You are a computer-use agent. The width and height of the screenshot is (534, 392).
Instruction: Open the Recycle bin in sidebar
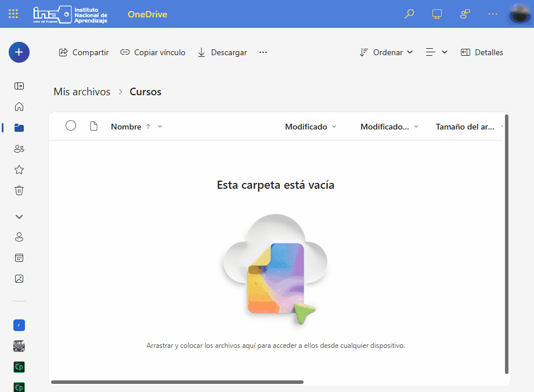click(19, 190)
